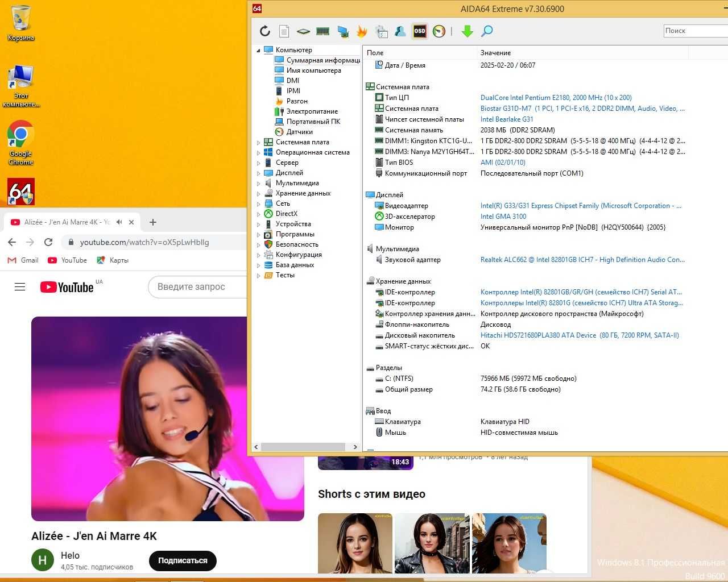Collapse the Компьютер tree node
The image size is (728, 582).
pyautogui.click(x=258, y=51)
